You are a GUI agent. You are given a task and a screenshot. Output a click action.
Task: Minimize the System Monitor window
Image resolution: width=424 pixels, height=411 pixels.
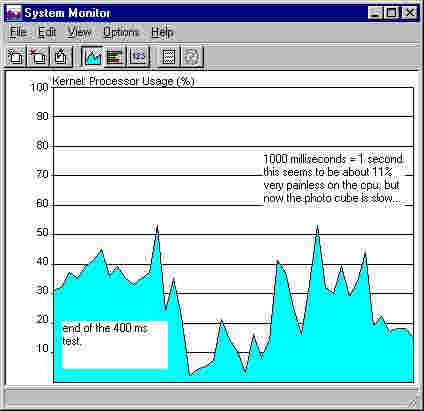click(x=376, y=13)
